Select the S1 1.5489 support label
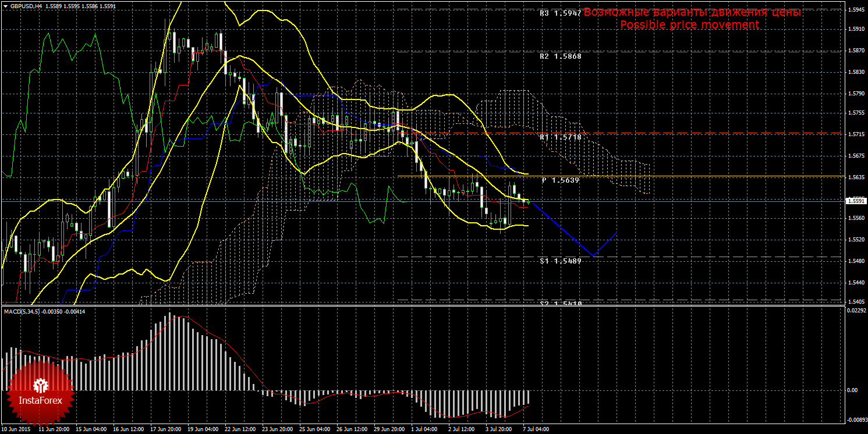This screenshot has height=434, width=868. coord(561,261)
